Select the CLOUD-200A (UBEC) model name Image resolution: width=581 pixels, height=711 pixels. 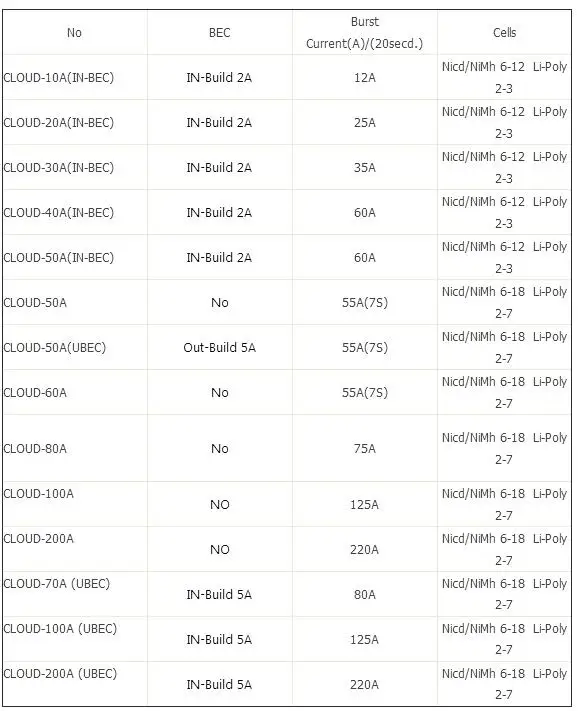60,673
